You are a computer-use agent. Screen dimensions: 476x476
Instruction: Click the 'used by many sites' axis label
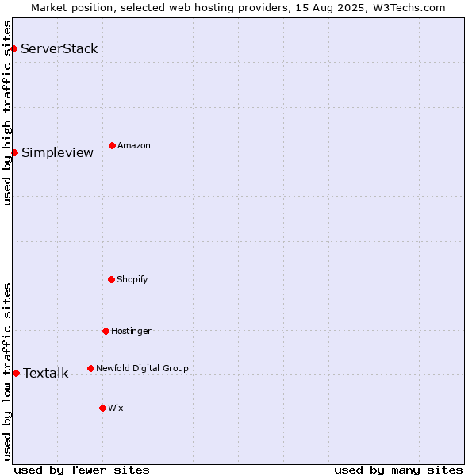(x=398, y=470)
